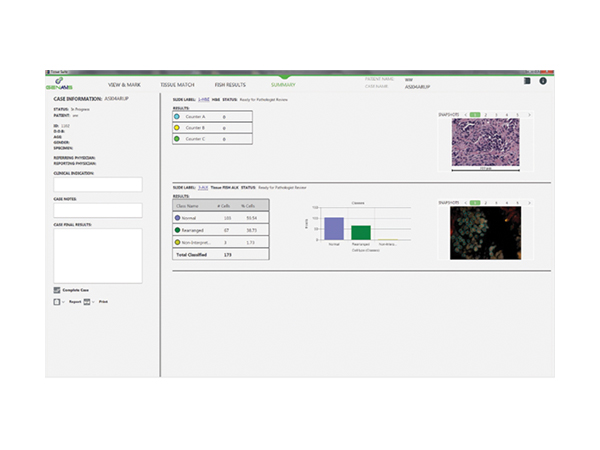Click the Report page icon
The height and width of the screenshot is (450, 600).
(x=57, y=302)
